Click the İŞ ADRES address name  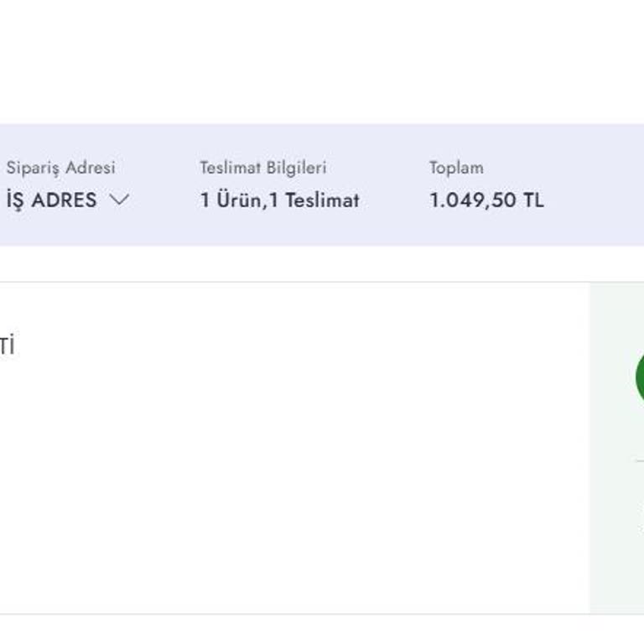(x=51, y=200)
